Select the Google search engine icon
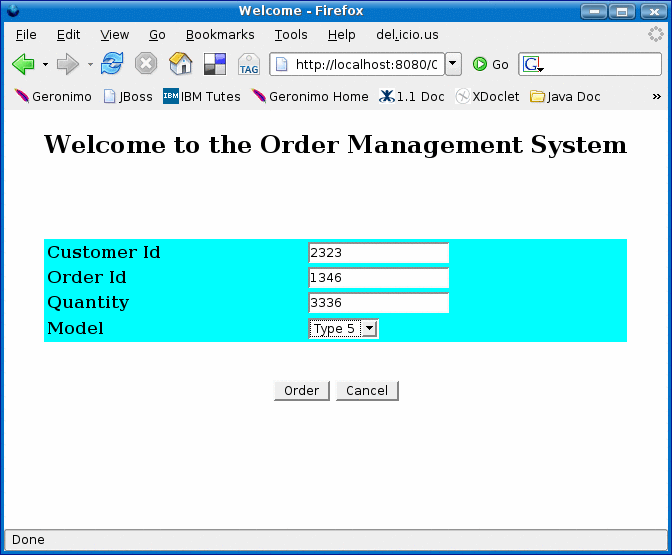Screen dimensions: 672x555 [532, 65]
